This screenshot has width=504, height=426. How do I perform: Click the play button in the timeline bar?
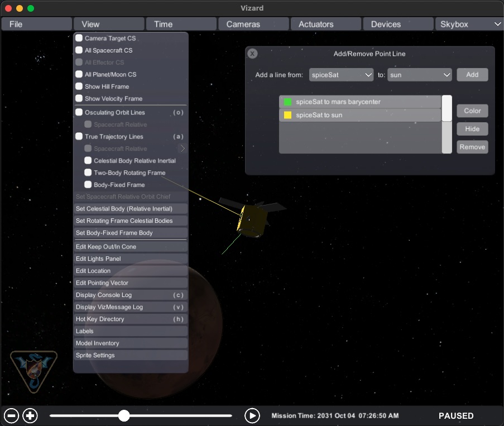point(252,415)
